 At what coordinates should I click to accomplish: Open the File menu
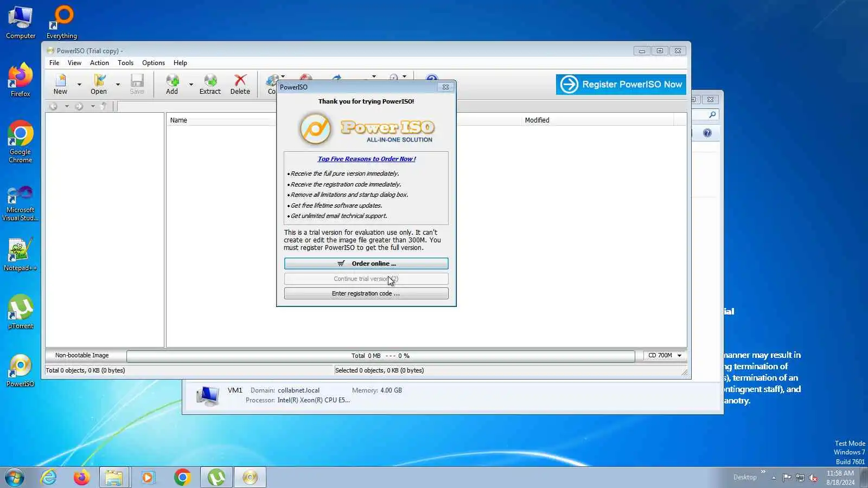tap(54, 63)
